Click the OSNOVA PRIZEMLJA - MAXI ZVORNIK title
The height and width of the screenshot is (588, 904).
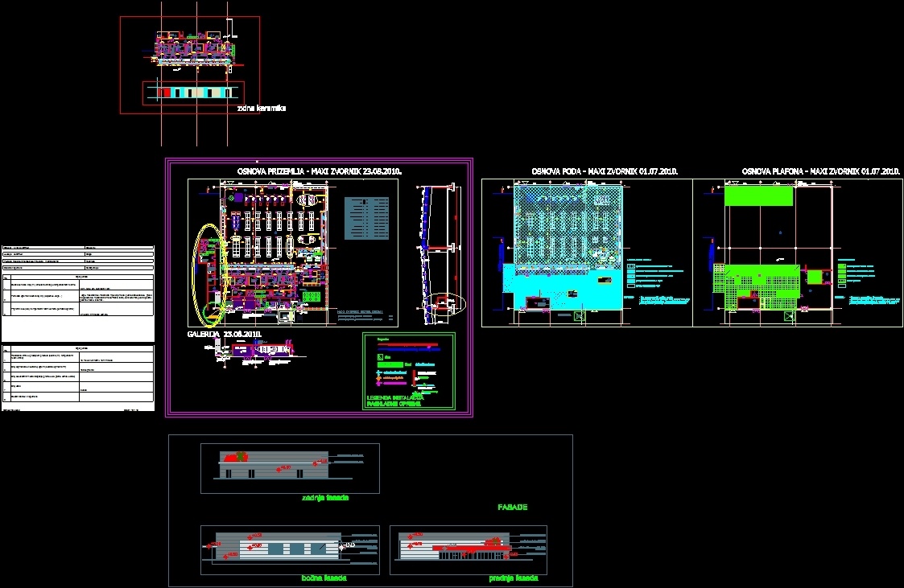pos(319,171)
